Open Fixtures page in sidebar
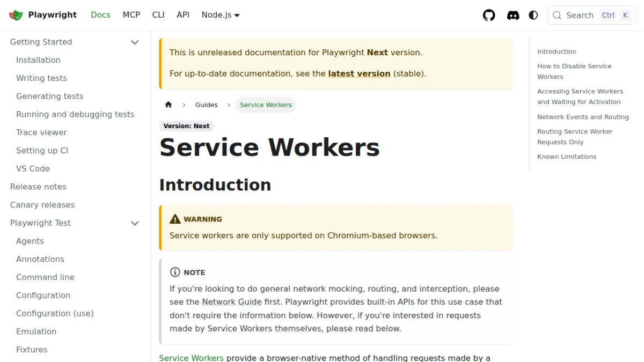Viewport: 644px width, 362px height. (x=32, y=350)
